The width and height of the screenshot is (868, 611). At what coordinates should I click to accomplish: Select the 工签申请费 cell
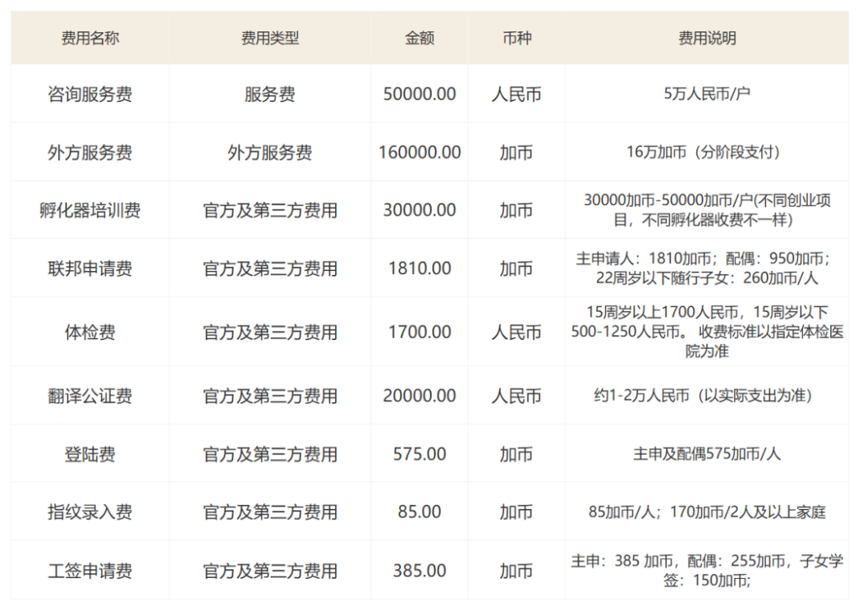90,571
